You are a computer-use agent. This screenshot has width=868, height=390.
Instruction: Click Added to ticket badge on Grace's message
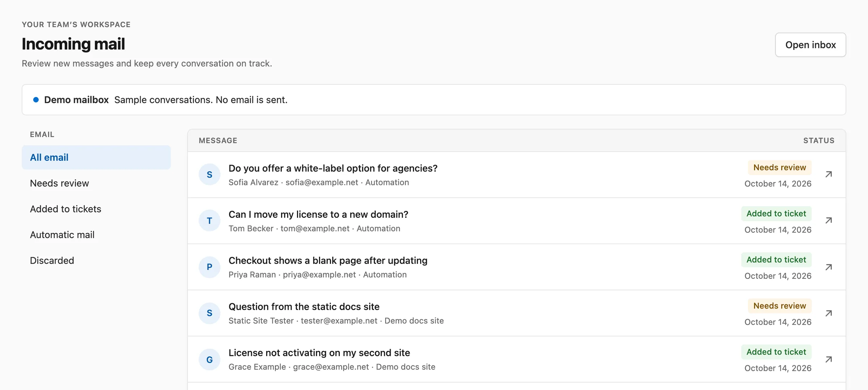776,352
